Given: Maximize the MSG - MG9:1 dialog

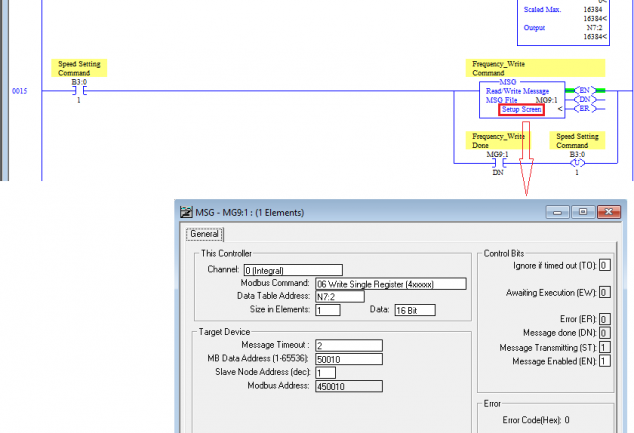Looking at the screenshot, I should coord(583,212).
